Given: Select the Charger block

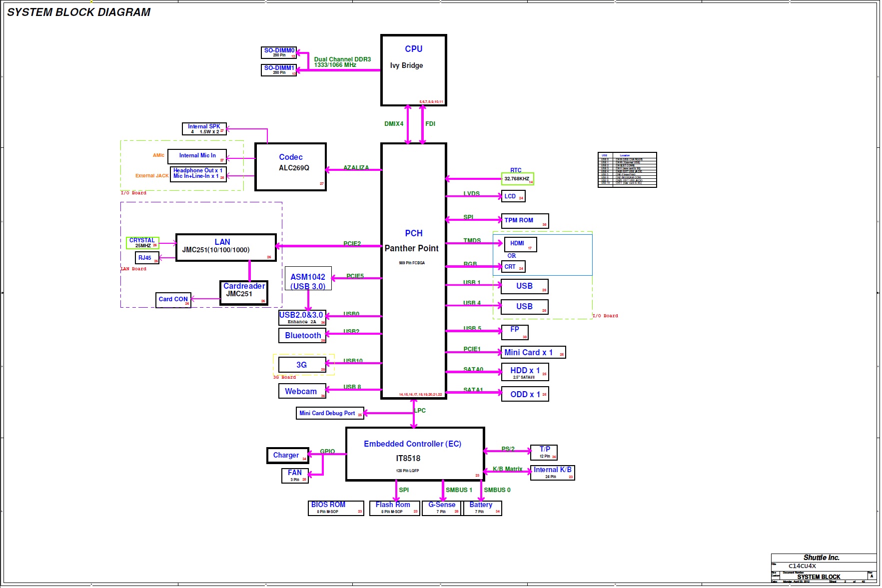Looking at the screenshot, I should pos(288,455).
